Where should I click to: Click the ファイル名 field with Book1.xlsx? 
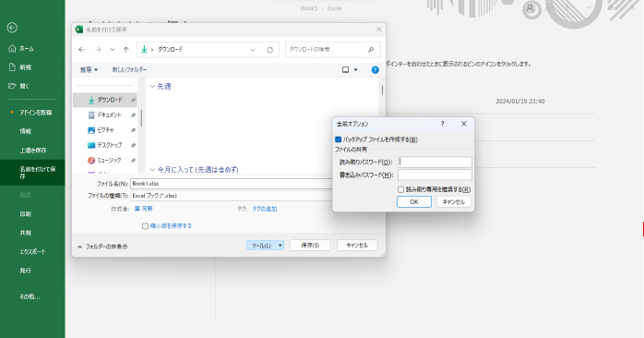[232, 184]
